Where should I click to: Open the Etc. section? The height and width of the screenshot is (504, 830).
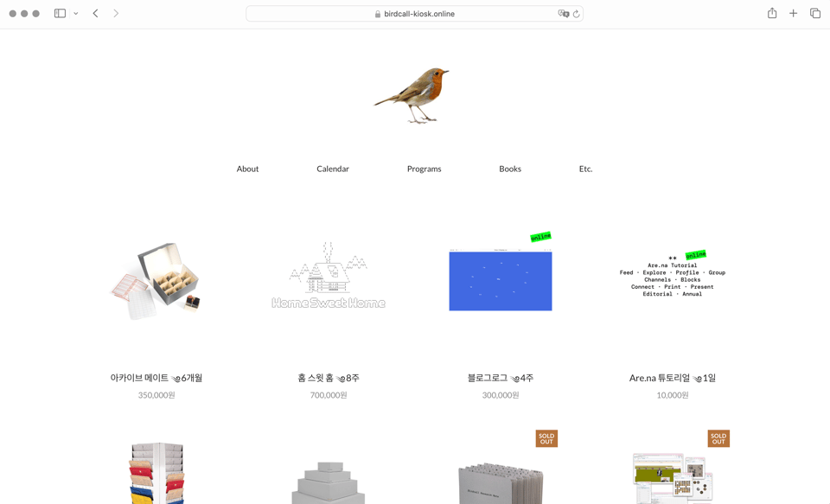585,169
